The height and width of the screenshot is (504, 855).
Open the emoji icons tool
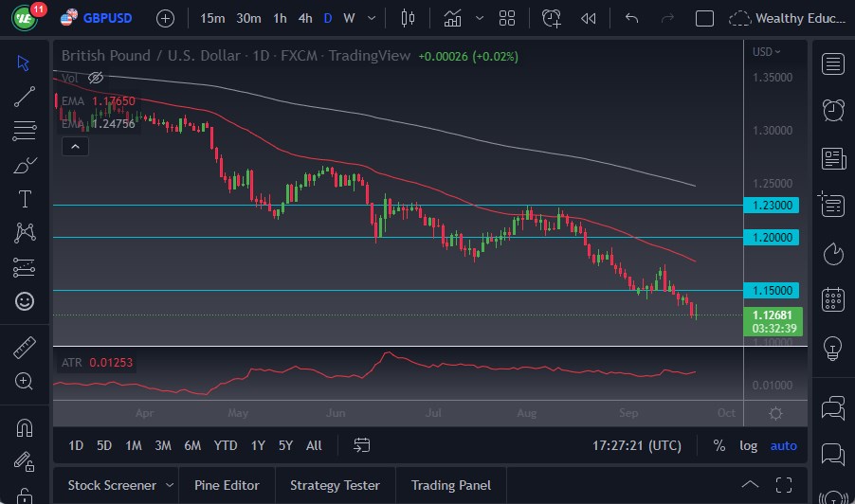(x=25, y=301)
